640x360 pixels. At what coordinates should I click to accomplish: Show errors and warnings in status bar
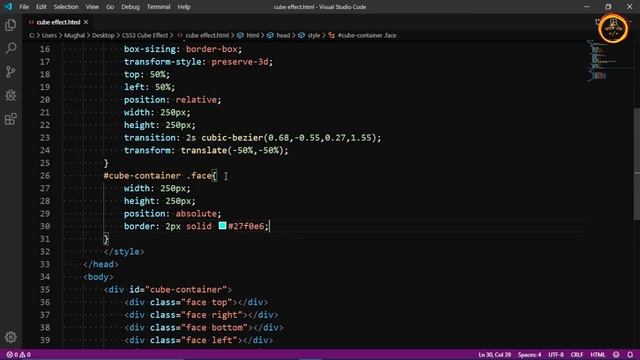(x=19, y=355)
